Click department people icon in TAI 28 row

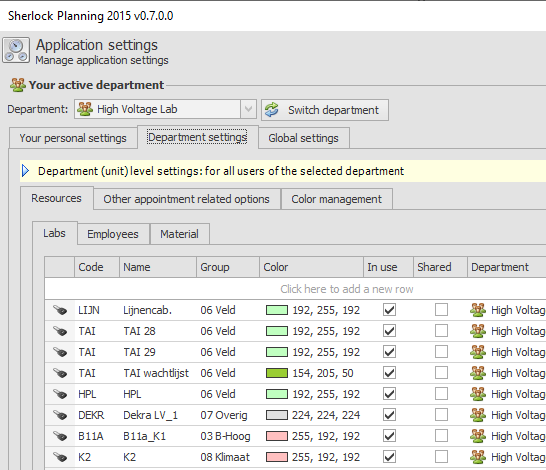478,331
